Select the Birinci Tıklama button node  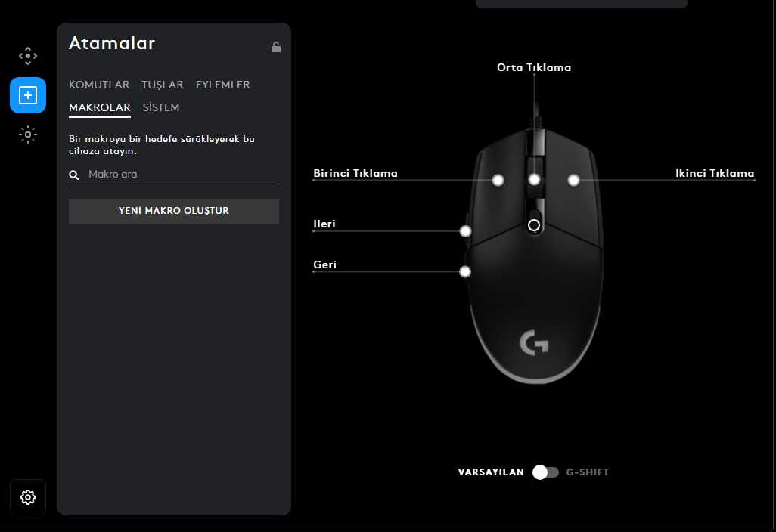pyautogui.click(x=498, y=181)
